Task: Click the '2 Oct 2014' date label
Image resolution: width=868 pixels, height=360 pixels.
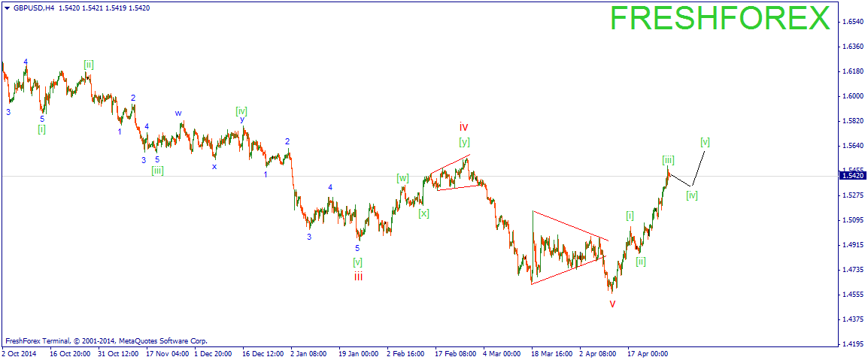Action: [x=20, y=352]
